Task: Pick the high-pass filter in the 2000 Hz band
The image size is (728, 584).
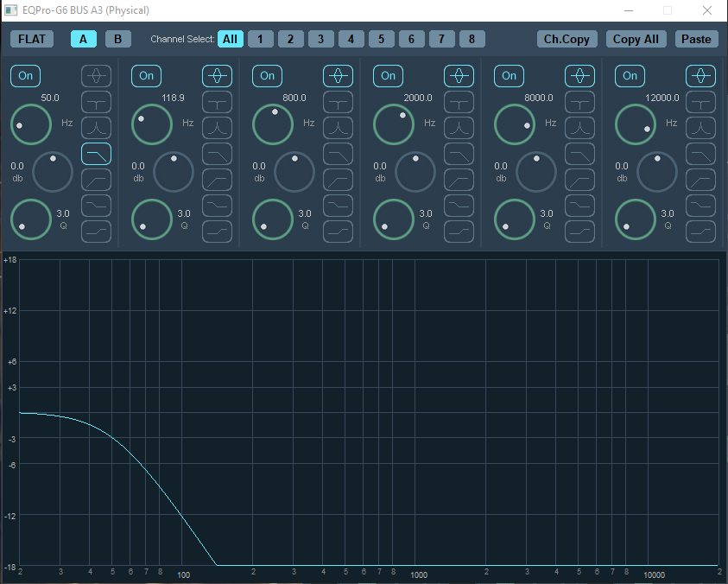Action: click(x=459, y=180)
